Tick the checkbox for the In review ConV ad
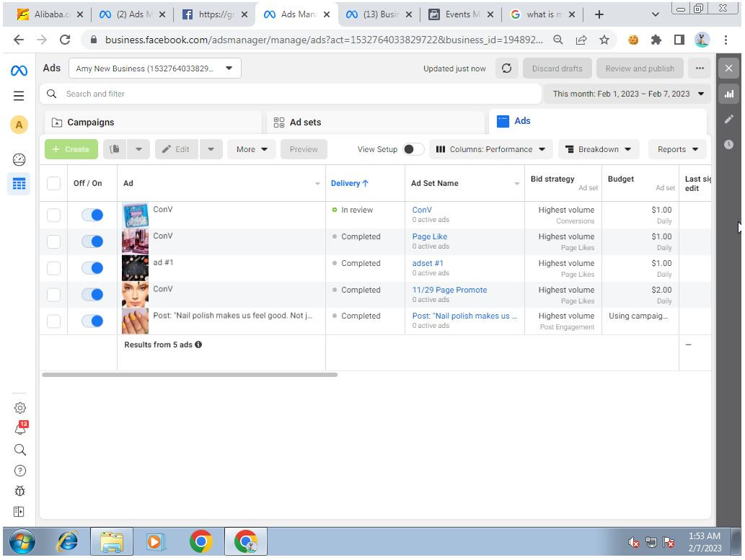 pyautogui.click(x=53, y=215)
